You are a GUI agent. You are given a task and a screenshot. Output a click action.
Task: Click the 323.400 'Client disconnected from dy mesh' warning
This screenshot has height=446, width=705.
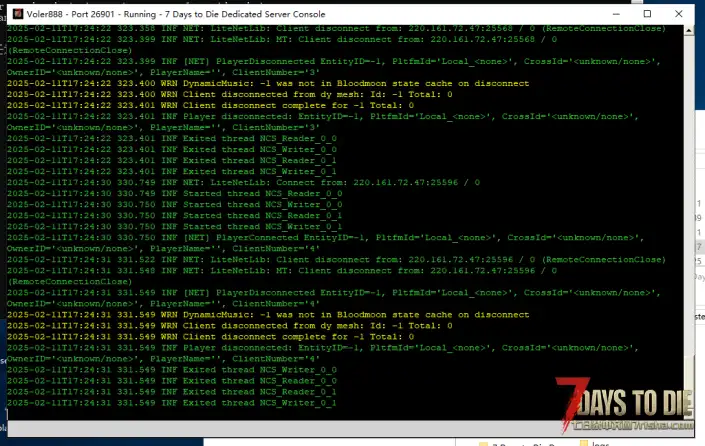[230, 94]
